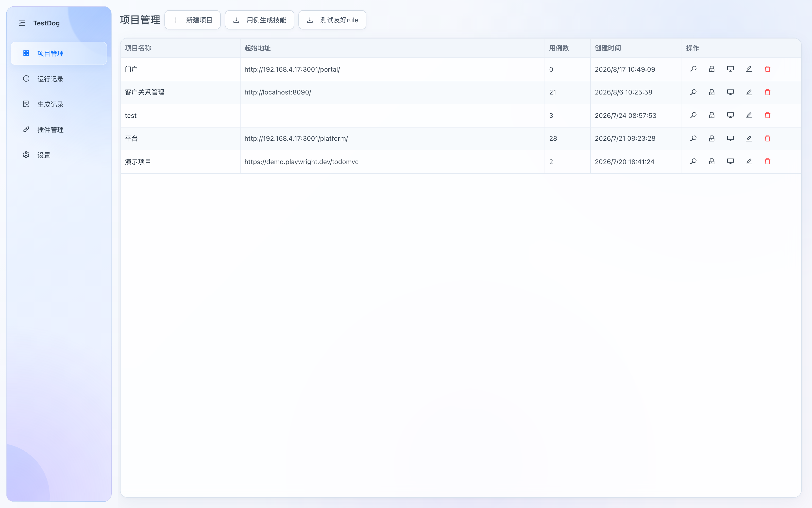Click the search icon for test row

pos(693,115)
